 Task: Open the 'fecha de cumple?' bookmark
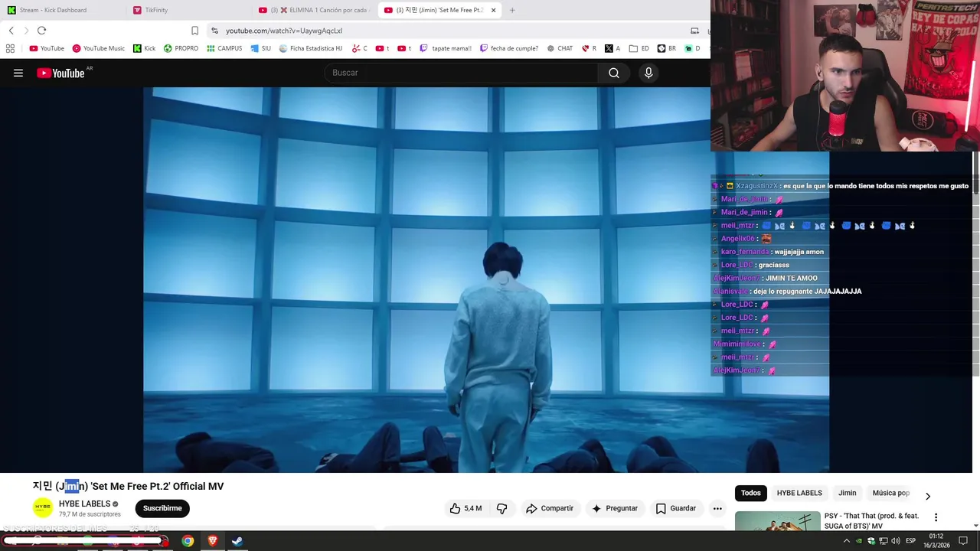click(x=509, y=48)
